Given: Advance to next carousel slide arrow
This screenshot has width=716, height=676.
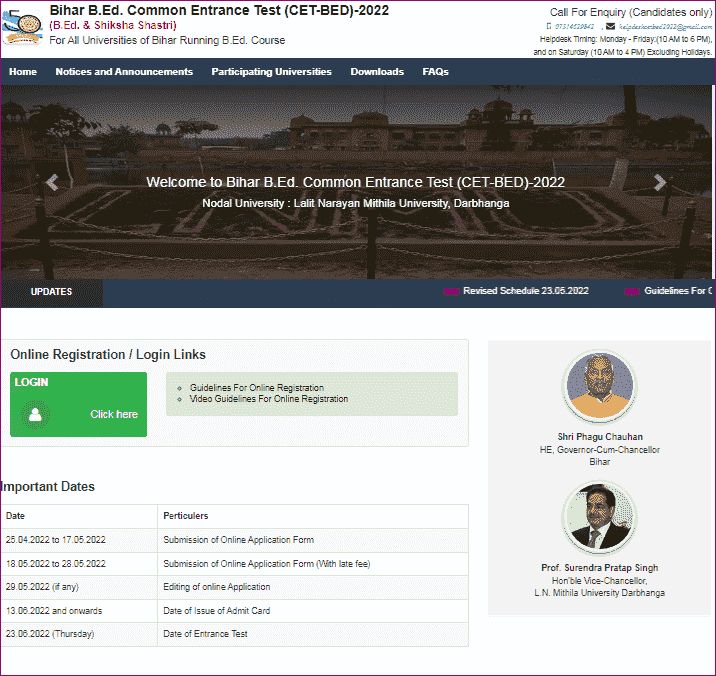Looking at the screenshot, I should tap(660, 182).
